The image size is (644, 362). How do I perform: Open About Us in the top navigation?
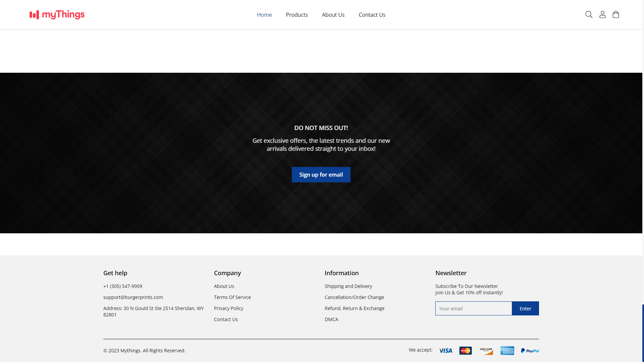pos(333,15)
